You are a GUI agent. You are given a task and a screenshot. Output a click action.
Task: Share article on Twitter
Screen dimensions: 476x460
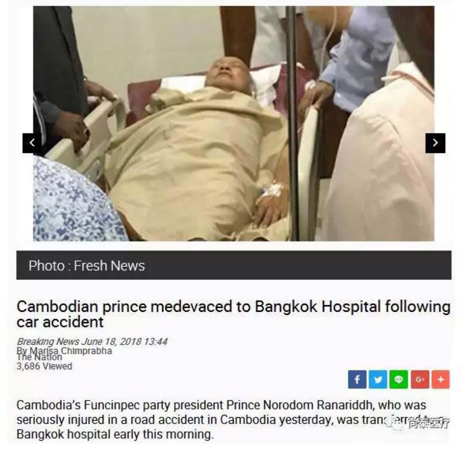pos(378,379)
